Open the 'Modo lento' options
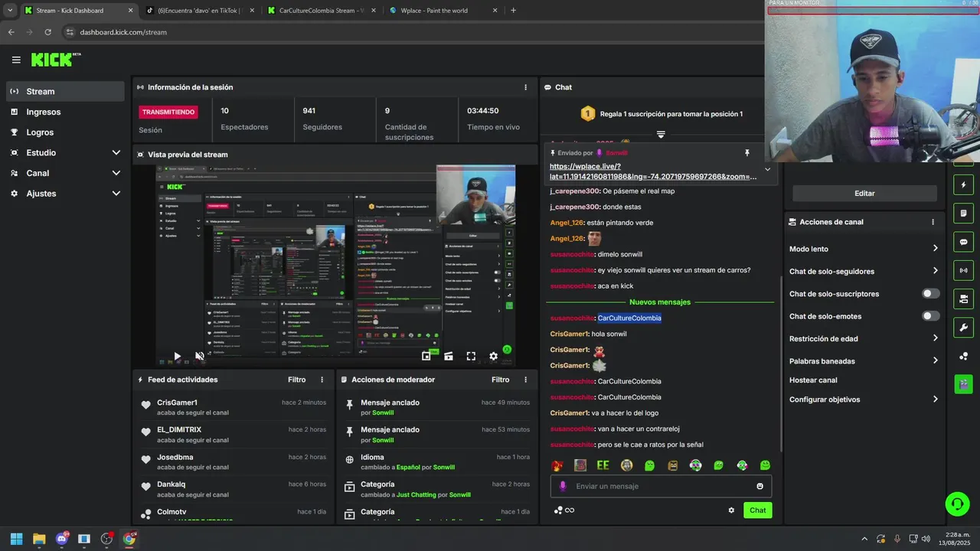 864,249
